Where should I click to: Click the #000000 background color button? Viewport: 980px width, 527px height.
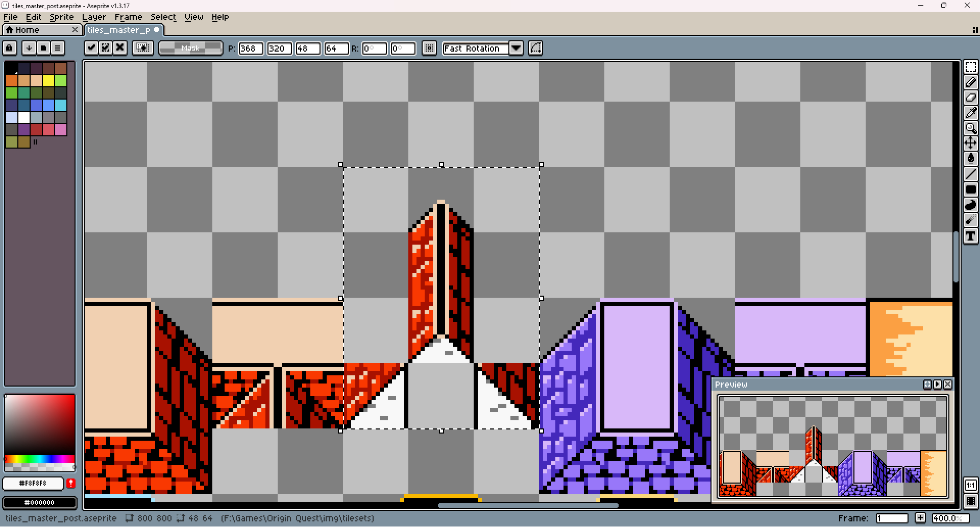pos(40,502)
